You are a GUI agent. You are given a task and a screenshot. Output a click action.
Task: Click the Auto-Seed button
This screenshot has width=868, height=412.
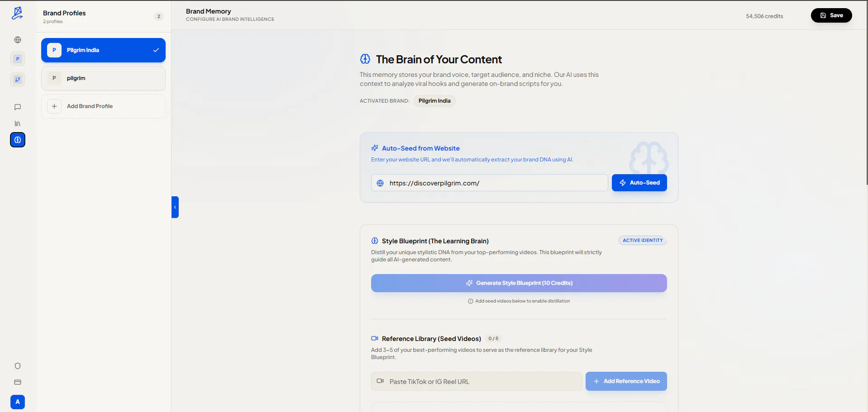click(x=639, y=183)
